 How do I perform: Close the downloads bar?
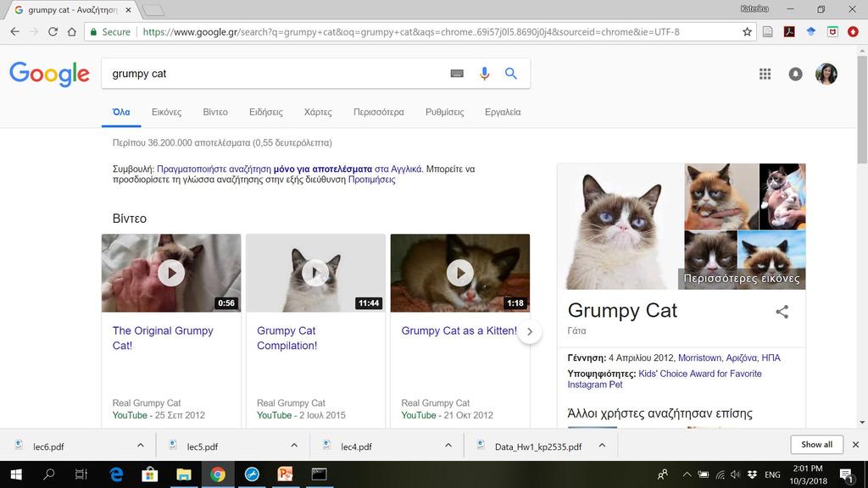click(x=855, y=444)
